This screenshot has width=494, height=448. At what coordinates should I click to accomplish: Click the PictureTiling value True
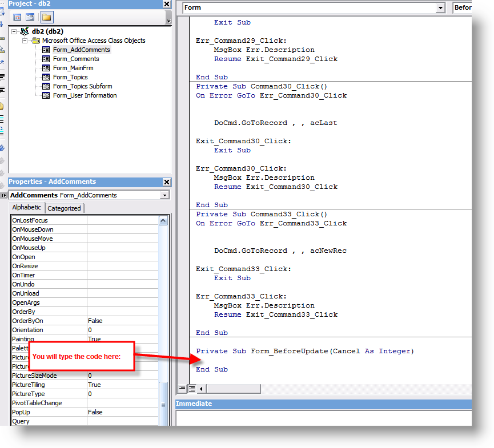tap(94, 385)
